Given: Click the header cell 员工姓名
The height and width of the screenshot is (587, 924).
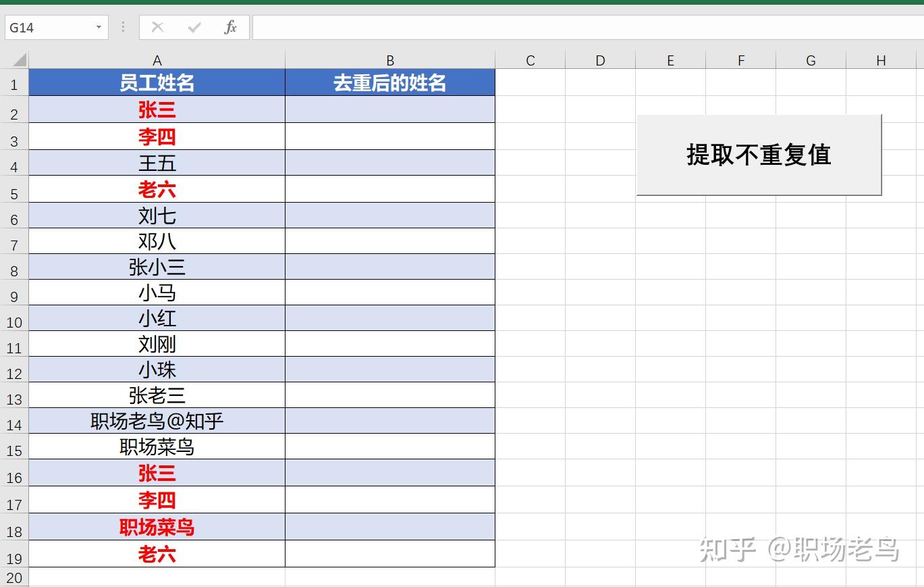Looking at the screenshot, I should (157, 82).
